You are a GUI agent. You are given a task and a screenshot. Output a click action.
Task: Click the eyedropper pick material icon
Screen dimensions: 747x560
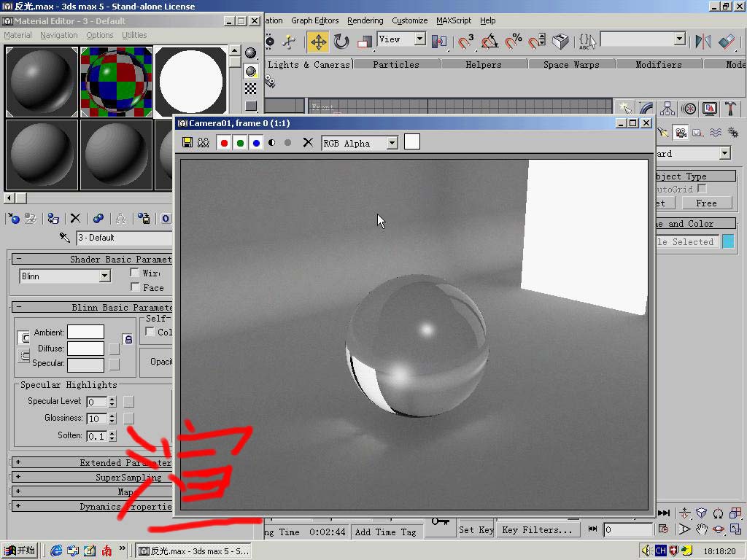tap(65, 238)
